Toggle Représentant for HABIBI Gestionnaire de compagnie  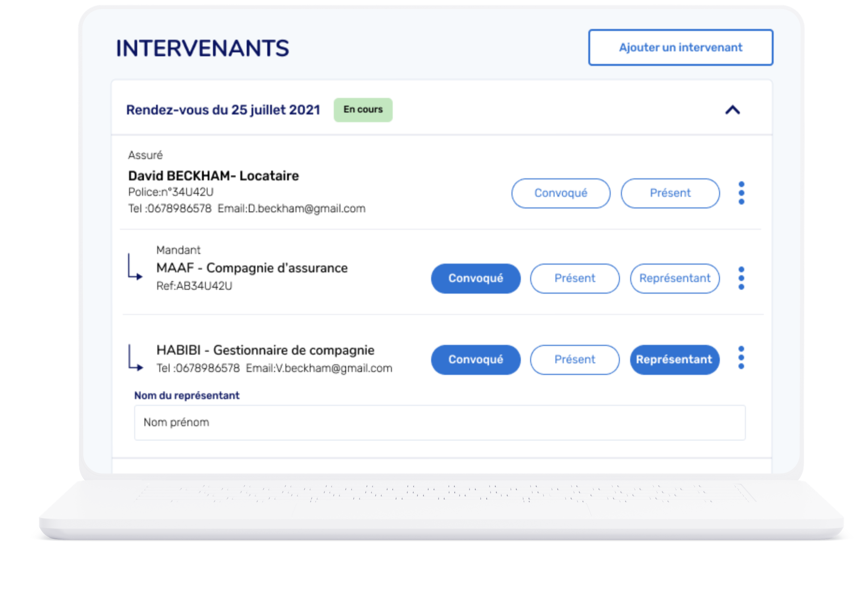(x=675, y=359)
